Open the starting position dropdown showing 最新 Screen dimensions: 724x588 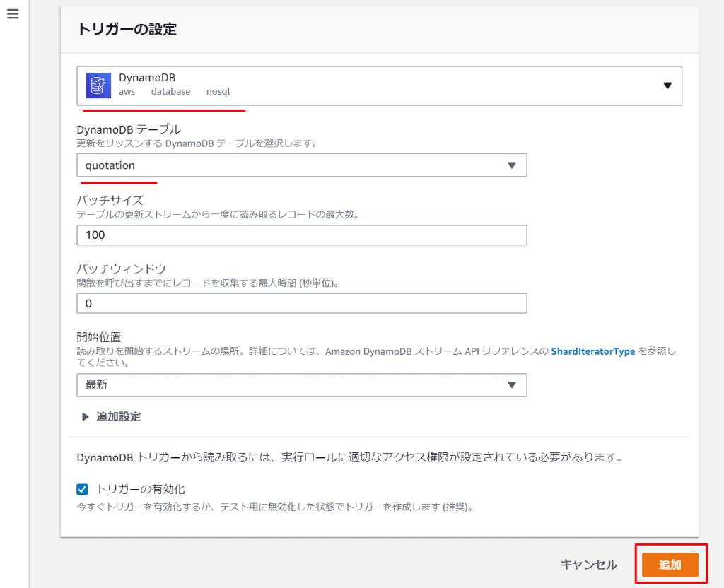[x=301, y=385]
